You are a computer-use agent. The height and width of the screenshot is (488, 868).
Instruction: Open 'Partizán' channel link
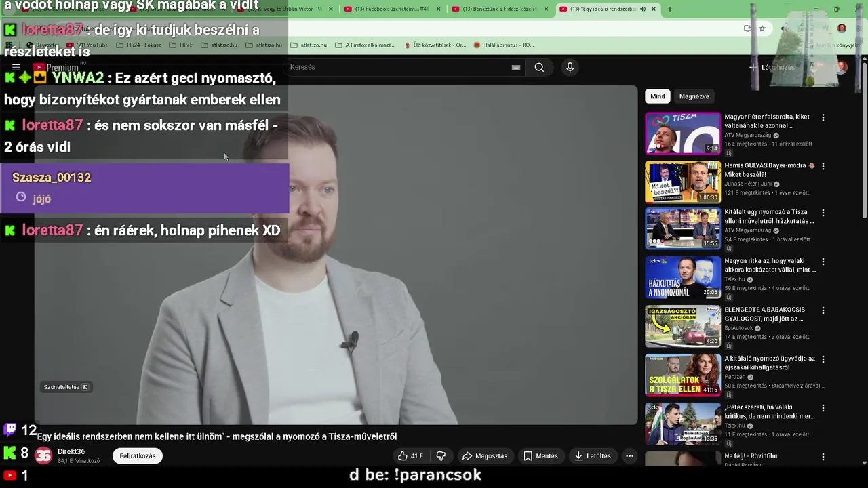[x=738, y=377]
